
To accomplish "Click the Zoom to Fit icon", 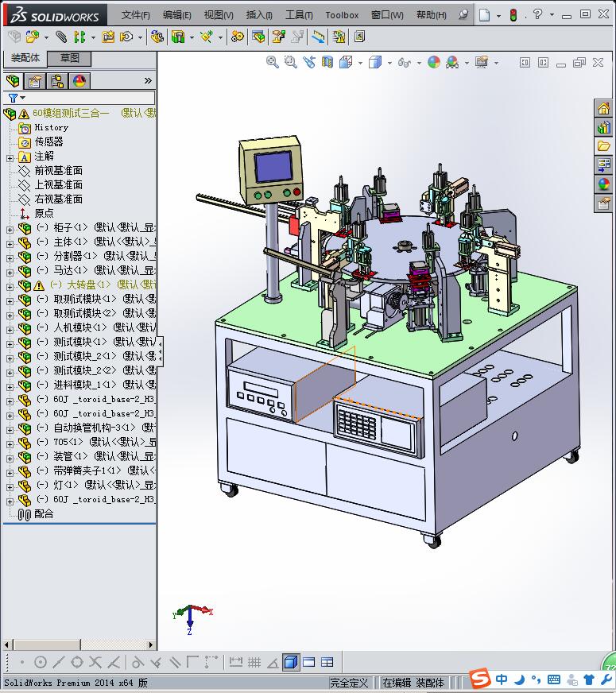I will tap(272, 62).
